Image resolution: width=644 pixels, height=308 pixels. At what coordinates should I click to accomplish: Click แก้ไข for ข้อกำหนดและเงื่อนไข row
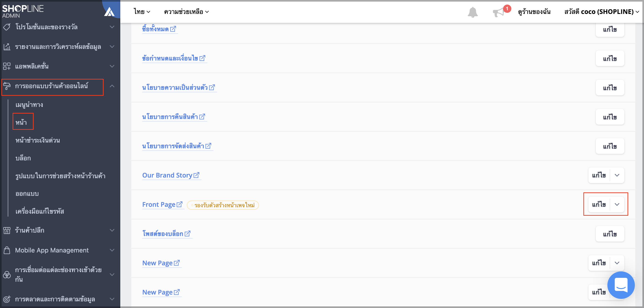coord(610,58)
